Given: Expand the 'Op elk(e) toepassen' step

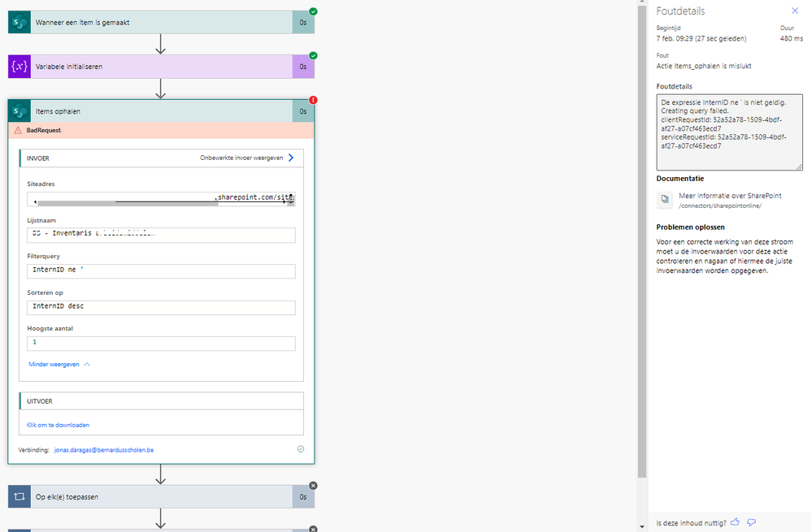Looking at the screenshot, I should (x=161, y=497).
